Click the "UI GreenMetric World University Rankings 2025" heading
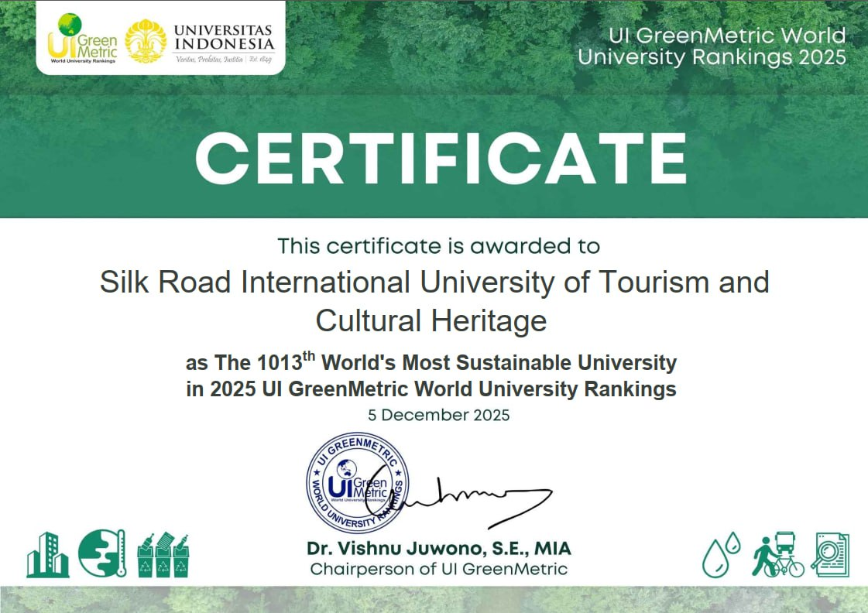868x613 pixels. pos(712,46)
